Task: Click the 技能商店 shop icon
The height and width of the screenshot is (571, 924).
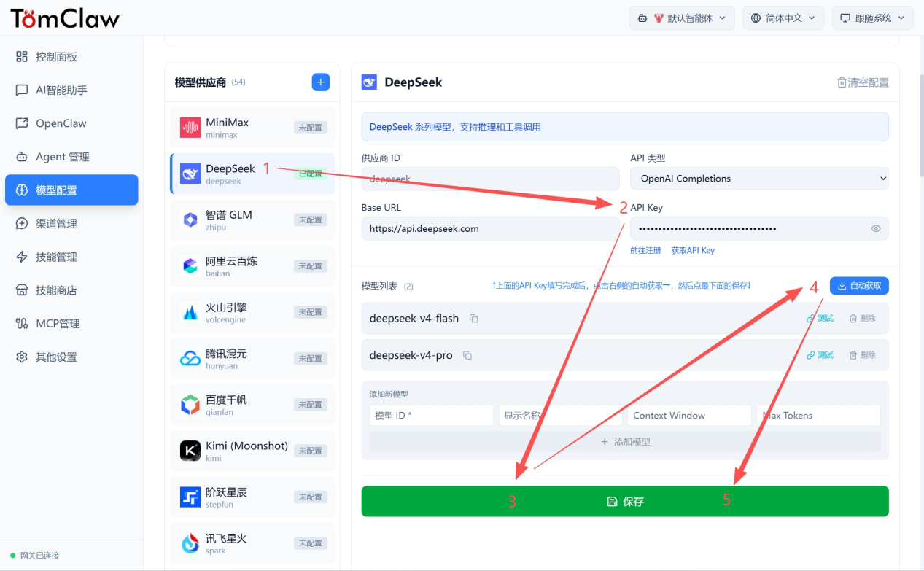Action: 22,290
